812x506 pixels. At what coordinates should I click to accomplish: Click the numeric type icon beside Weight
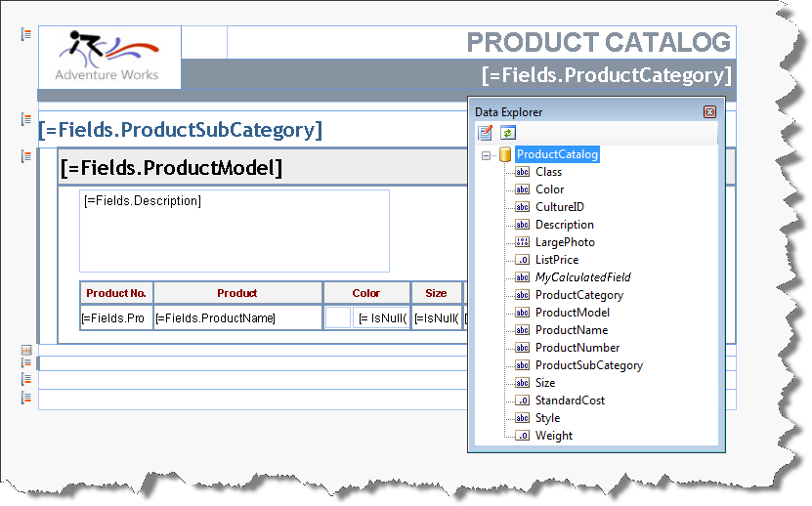click(x=522, y=436)
